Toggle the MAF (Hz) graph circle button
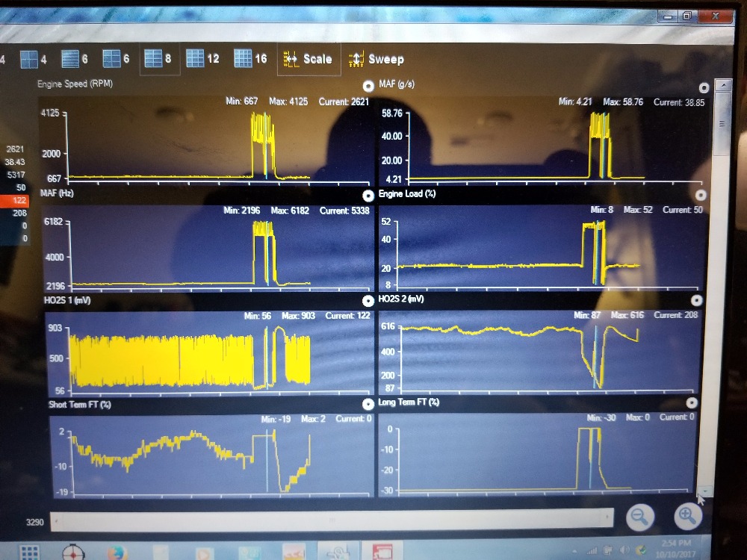The width and height of the screenshot is (747, 560). pyautogui.click(x=368, y=196)
